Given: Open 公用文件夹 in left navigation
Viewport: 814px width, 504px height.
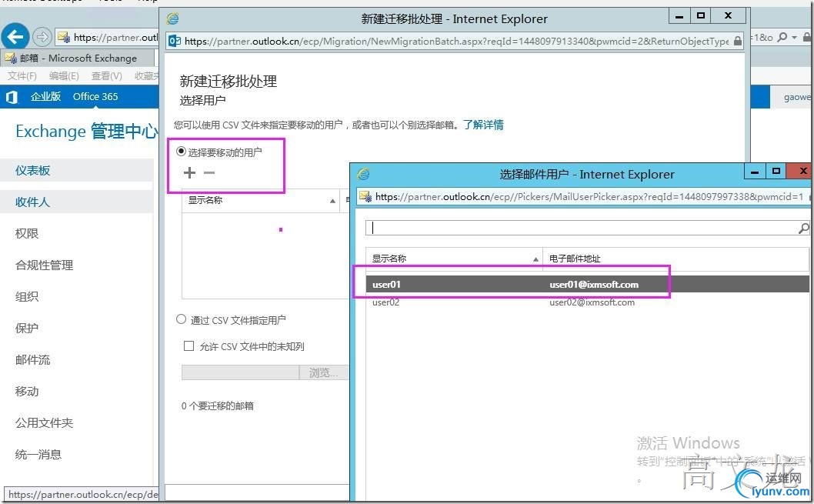Looking at the screenshot, I should (x=44, y=423).
